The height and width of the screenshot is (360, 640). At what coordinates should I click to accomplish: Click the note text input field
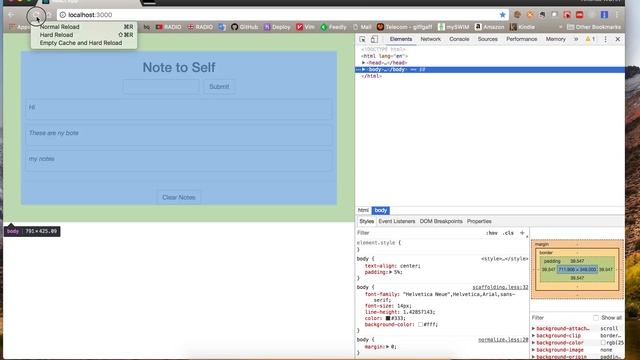(161, 87)
